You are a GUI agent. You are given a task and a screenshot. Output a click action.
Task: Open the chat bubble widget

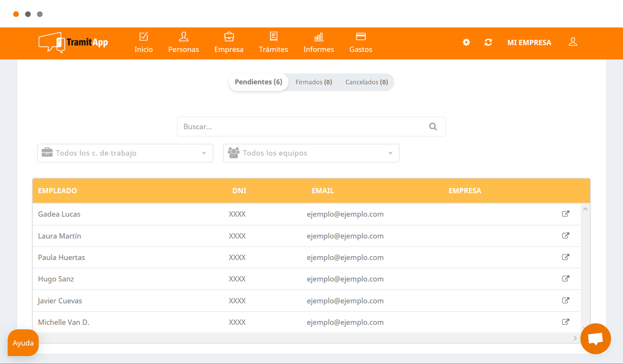point(595,339)
